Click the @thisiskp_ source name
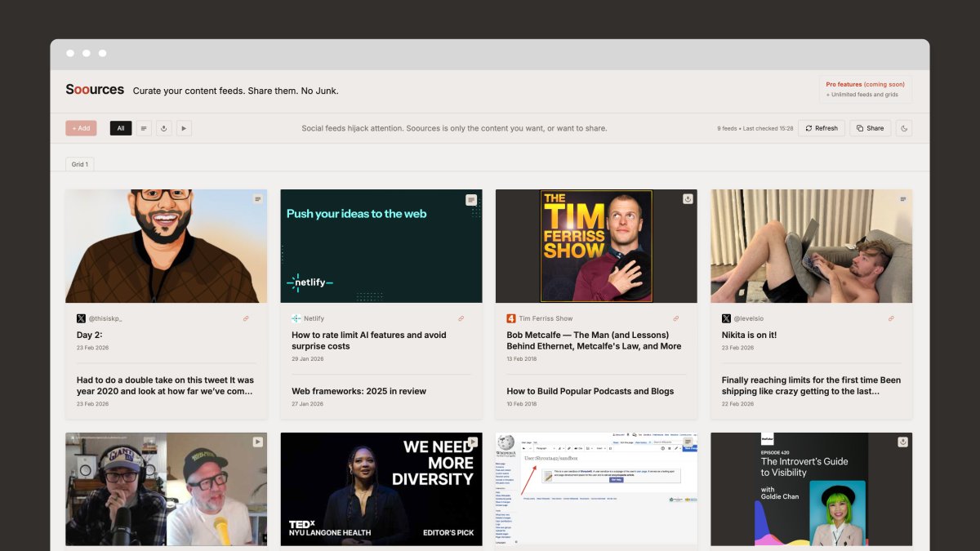980x551 pixels. pos(105,318)
